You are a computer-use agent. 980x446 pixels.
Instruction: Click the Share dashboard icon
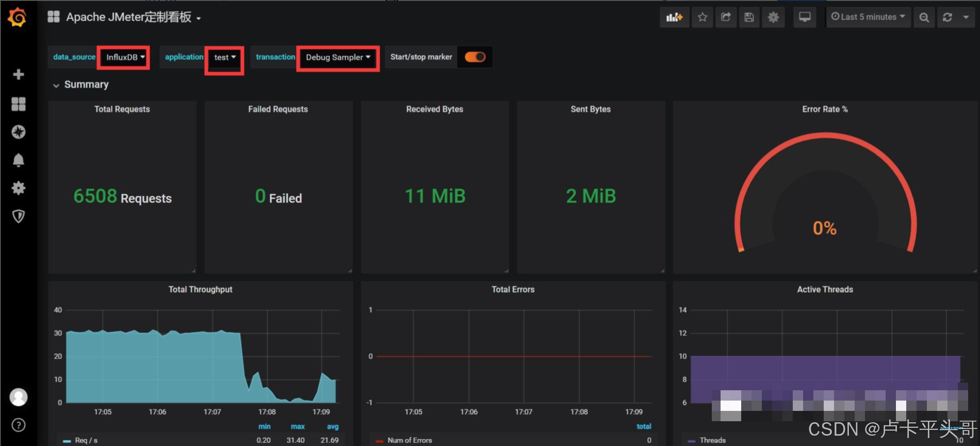point(726,17)
